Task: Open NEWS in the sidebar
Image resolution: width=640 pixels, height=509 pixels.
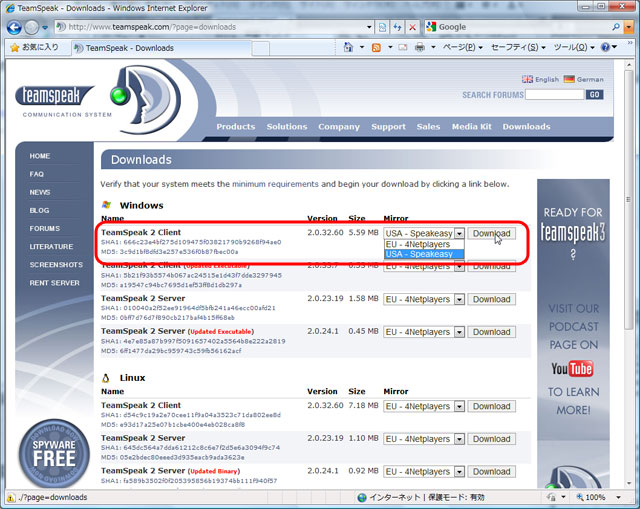Action: pos(40,192)
